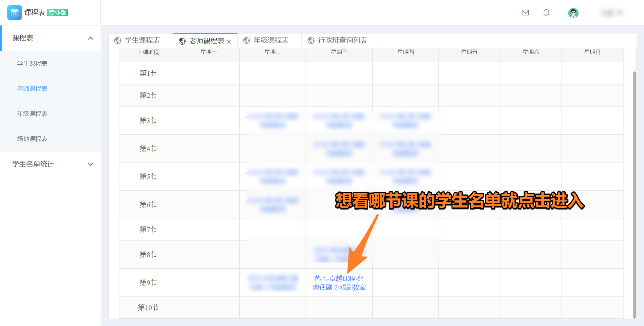Click the 上课时间 column header
The width and height of the screenshot is (644, 326).
click(149, 52)
